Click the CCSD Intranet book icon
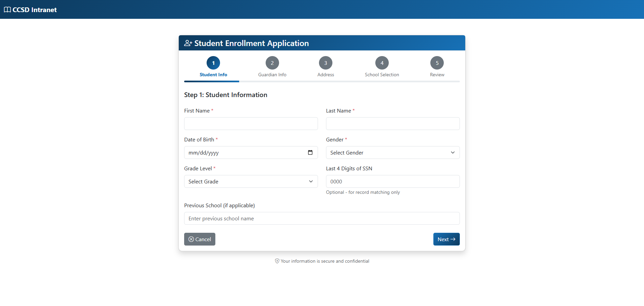This screenshot has height=306, width=644. pyautogui.click(x=7, y=10)
